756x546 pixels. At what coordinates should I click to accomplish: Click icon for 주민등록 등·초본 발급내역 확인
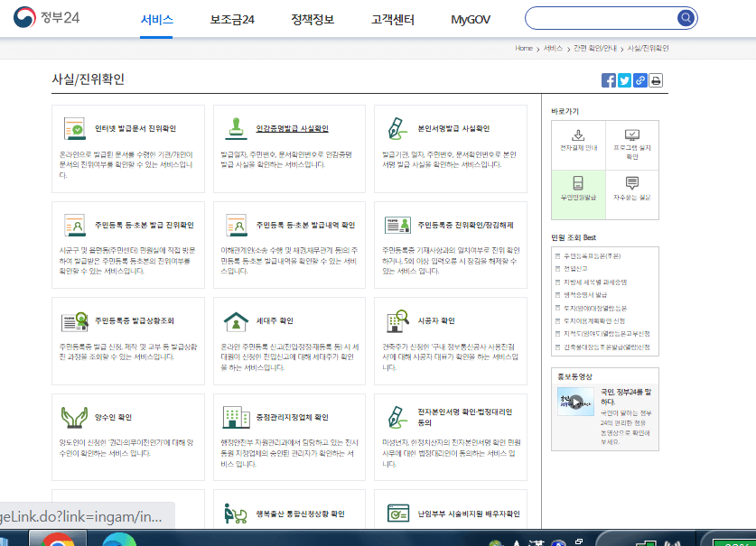coord(236,225)
